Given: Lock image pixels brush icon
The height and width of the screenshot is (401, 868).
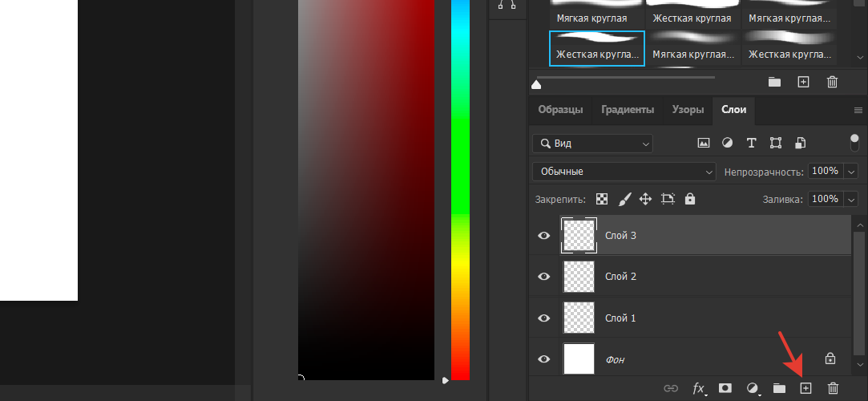Looking at the screenshot, I should click(x=624, y=199).
